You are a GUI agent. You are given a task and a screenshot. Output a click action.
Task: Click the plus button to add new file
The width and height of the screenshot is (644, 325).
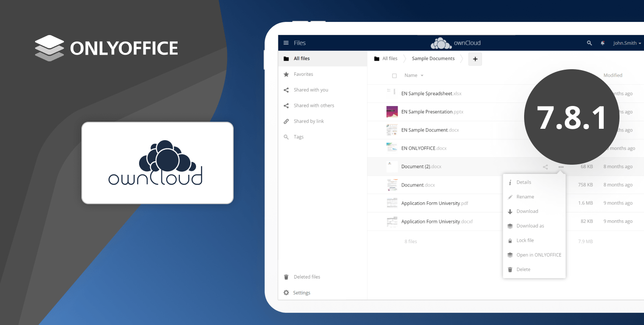[475, 59]
